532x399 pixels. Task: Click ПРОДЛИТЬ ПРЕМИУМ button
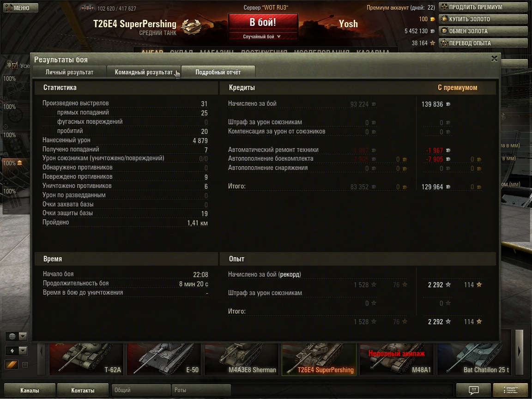click(x=483, y=7)
